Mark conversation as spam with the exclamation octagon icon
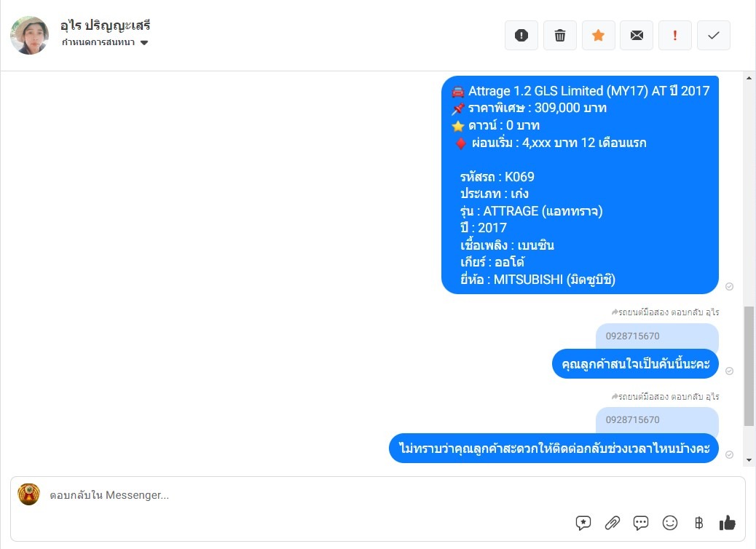Viewport: 756px width, 549px height. [521, 35]
